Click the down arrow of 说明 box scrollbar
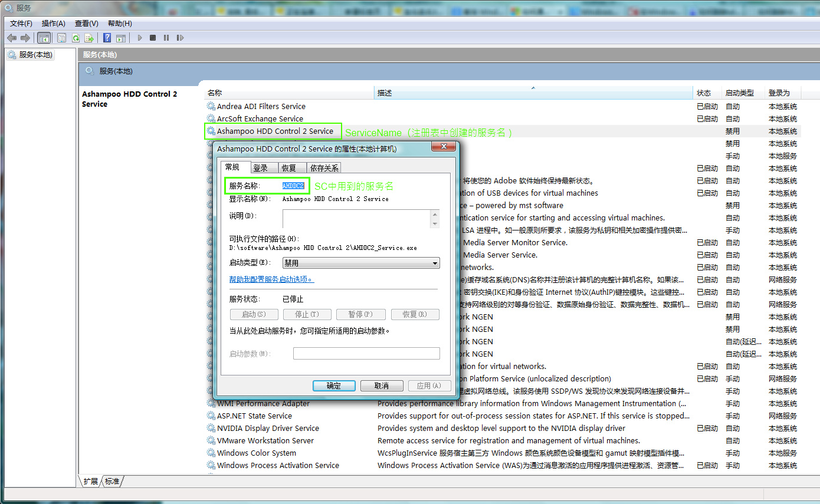 [x=435, y=223]
